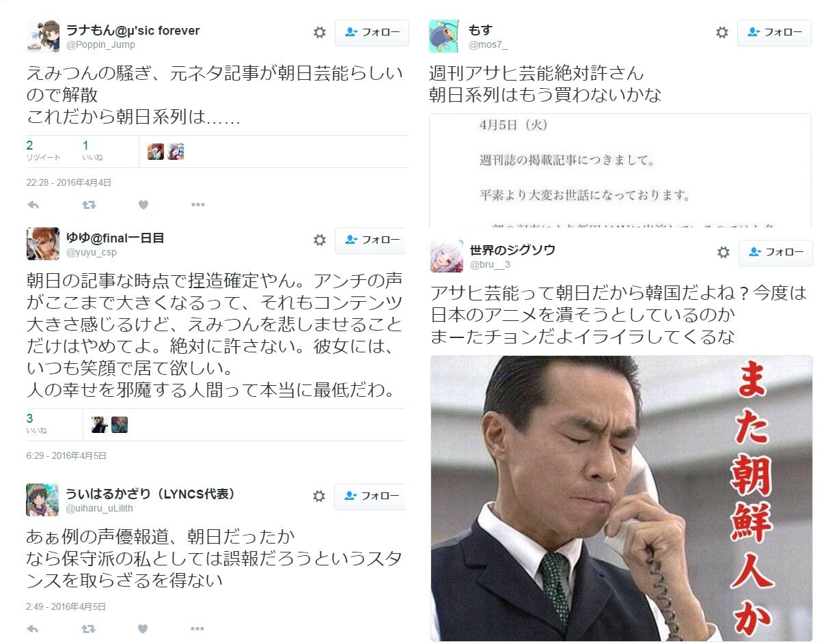
Task: Like ラナもん's tweet with heart icon
Action: [x=143, y=204]
